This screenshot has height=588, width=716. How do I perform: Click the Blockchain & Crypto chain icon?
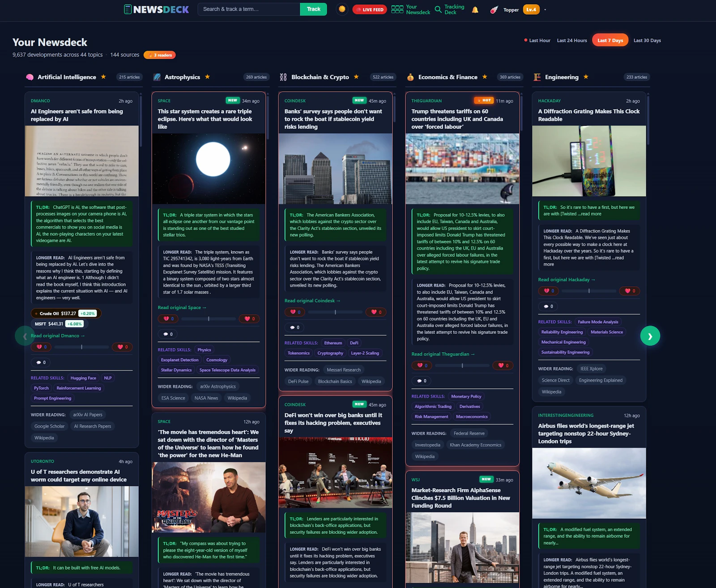click(x=283, y=77)
